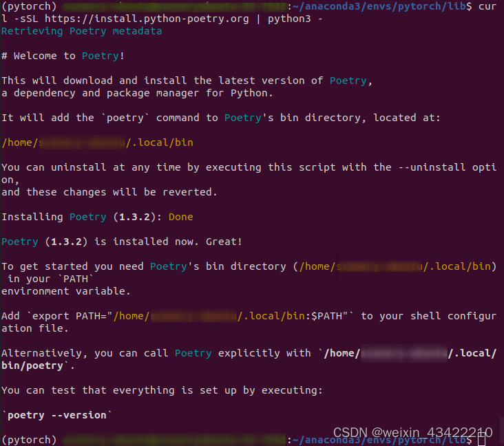Screen dimensions: 504x446
Task: Click 'Poetry (1.3.2) is installed now. Great!'
Action: 122,242
